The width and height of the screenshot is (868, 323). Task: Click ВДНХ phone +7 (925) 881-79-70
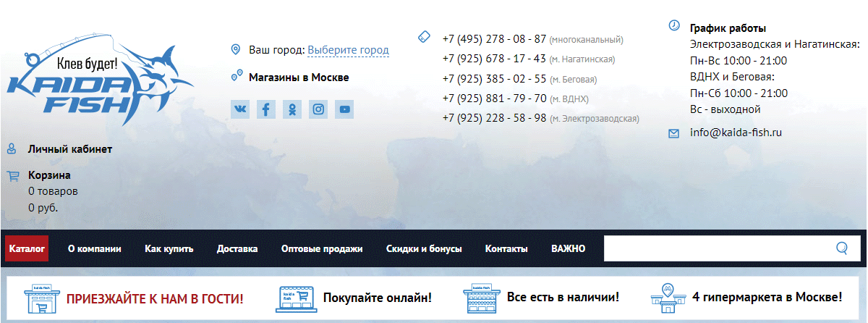pos(495,98)
